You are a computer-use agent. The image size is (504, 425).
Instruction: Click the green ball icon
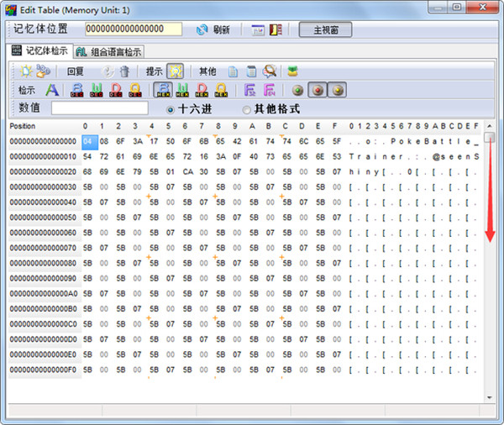point(297,90)
